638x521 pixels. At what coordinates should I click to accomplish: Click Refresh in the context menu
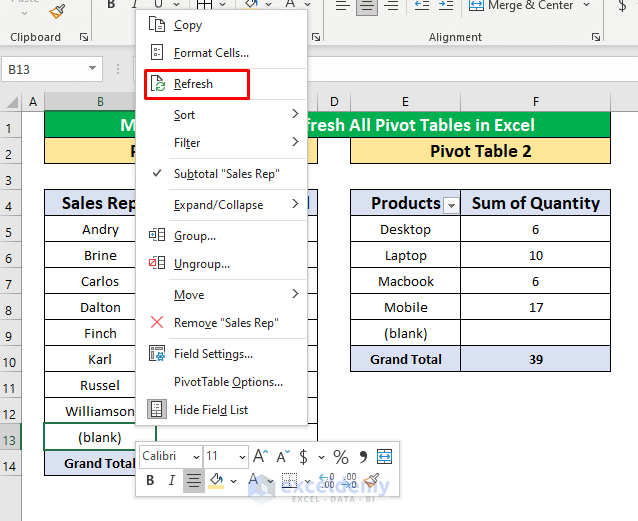[193, 84]
